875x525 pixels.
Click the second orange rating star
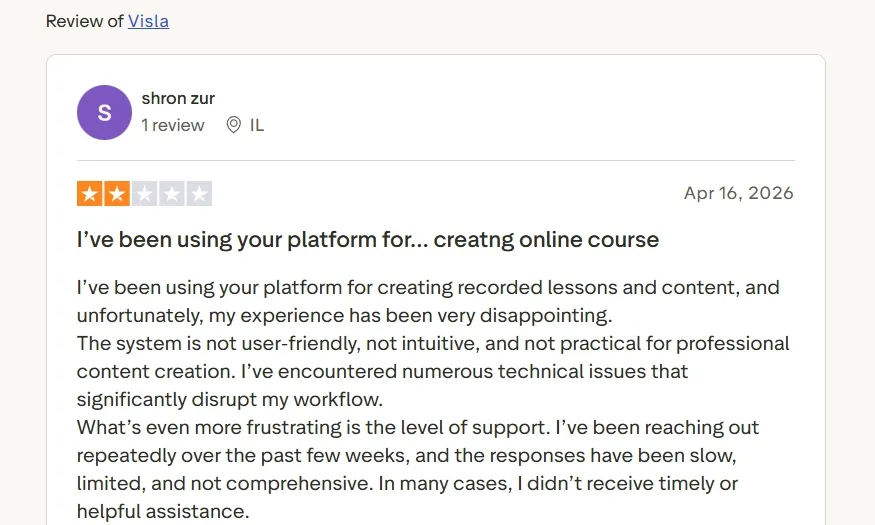pyautogui.click(x=117, y=194)
